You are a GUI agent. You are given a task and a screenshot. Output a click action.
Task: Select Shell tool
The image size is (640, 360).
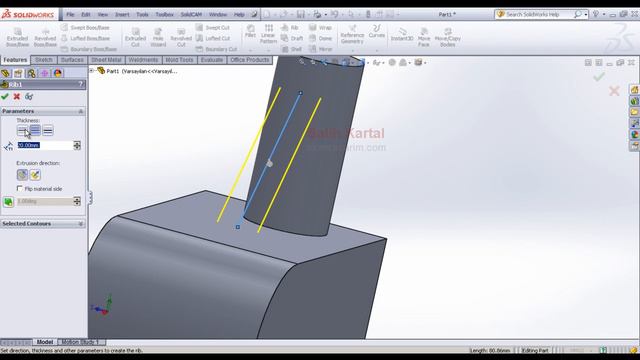coord(291,49)
